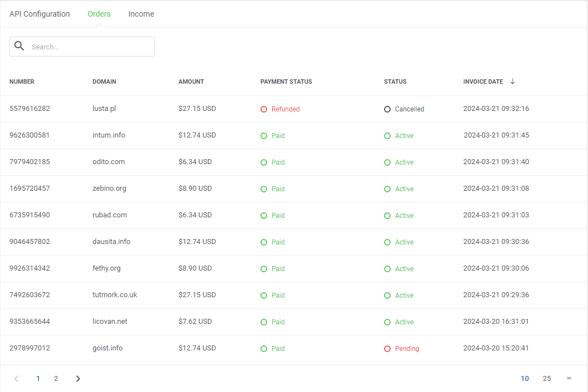Click the Invoice Date sort arrow
The height and width of the screenshot is (392, 588).
pyautogui.click(x=513, y=82)
